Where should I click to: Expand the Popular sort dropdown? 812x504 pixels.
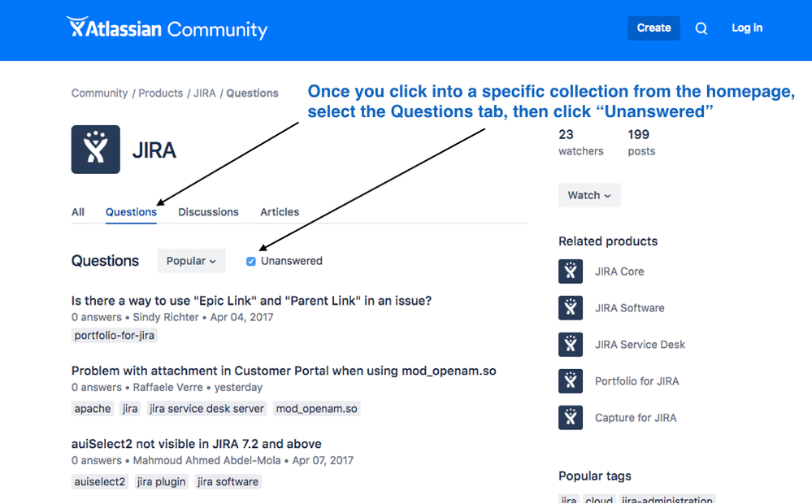click(x=191, y=261)
